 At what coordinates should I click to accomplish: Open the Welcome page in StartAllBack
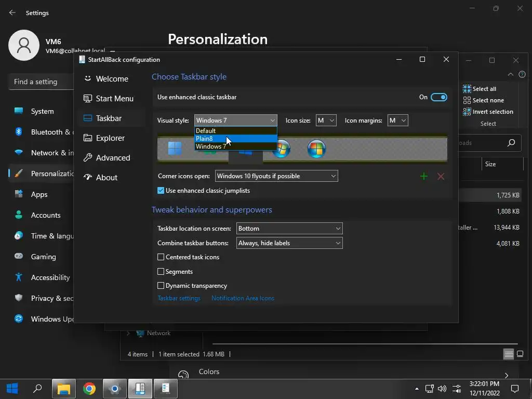[106, 79]
